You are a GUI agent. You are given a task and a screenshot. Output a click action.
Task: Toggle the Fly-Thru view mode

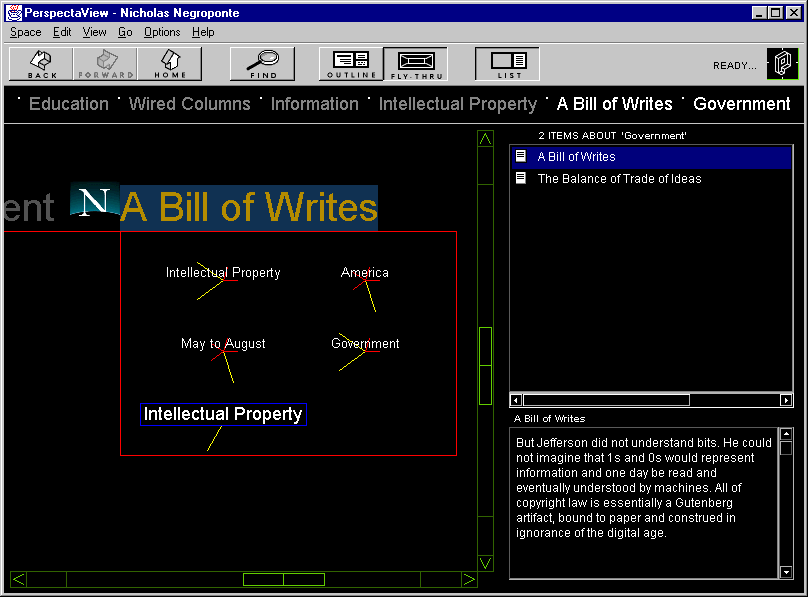coord(415,64)
